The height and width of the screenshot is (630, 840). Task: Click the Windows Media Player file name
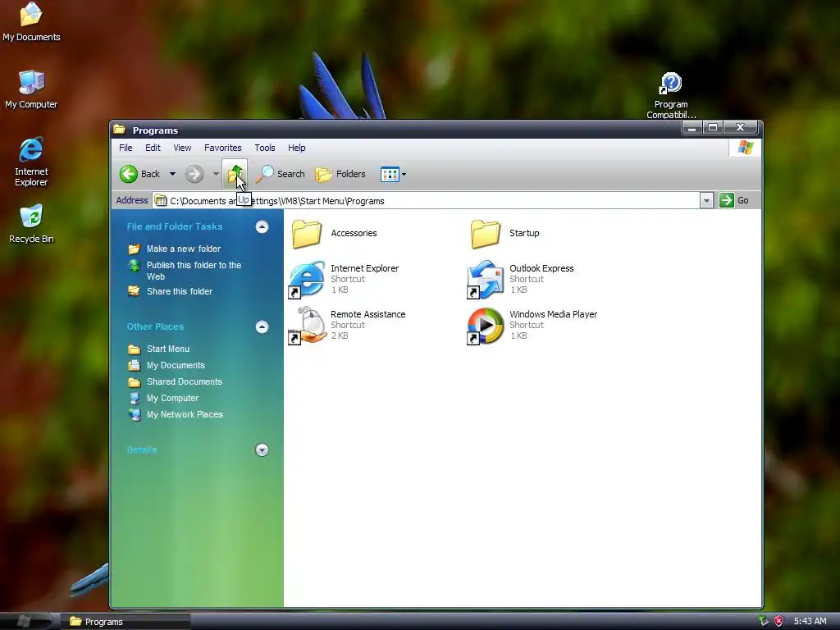coord(554,314)
